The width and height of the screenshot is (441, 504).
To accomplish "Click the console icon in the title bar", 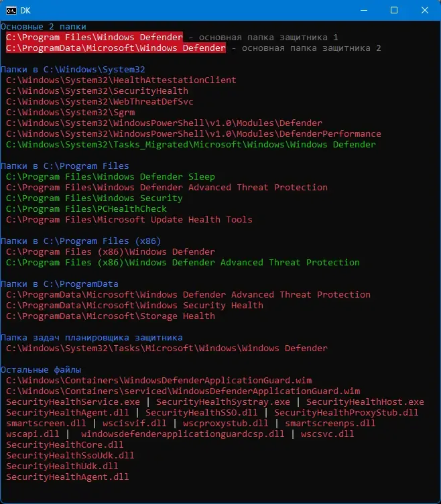I will tap(11, 10).
